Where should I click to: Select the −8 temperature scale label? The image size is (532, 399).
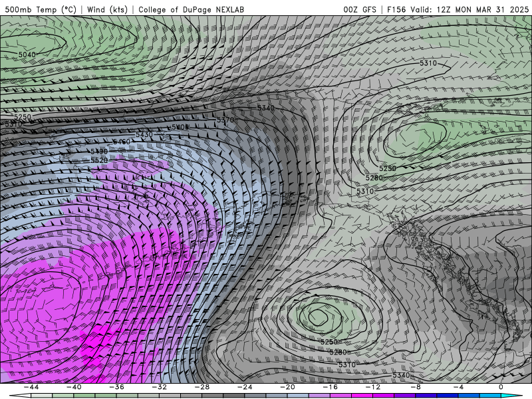coord(416,387)
